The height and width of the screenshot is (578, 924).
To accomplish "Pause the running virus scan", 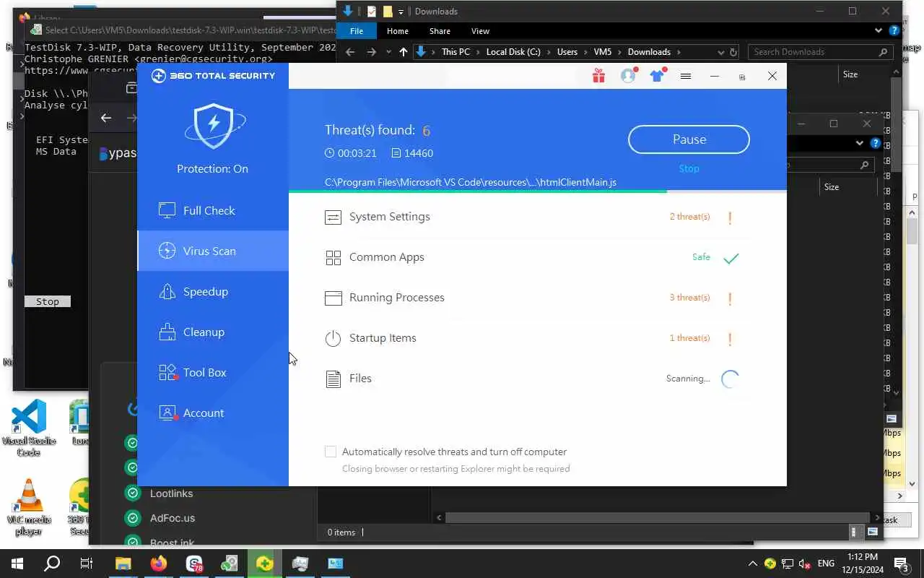I will [x=689, y=139].
